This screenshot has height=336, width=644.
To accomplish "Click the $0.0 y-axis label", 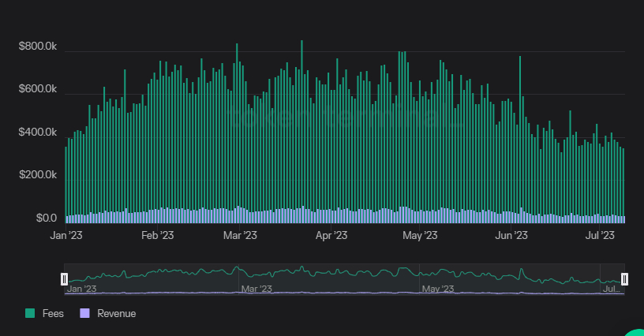I will [x=46, y=218].
